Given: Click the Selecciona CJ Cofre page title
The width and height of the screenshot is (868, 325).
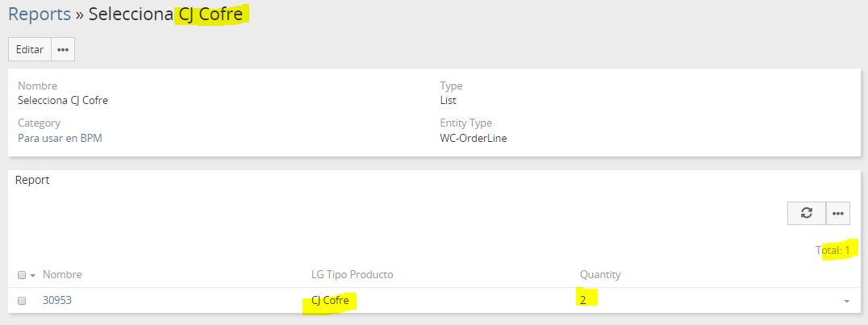Looking at the screenshot, I should pos(165,14).
